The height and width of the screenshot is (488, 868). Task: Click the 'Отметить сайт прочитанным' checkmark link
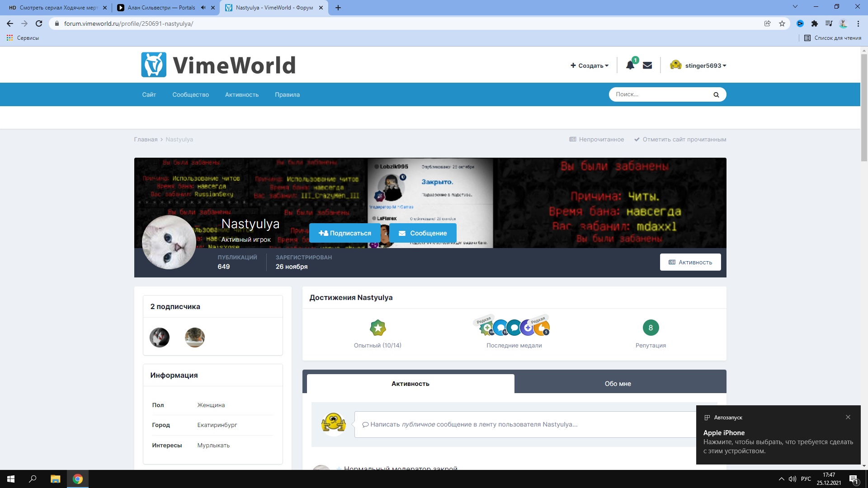point(680,139)
